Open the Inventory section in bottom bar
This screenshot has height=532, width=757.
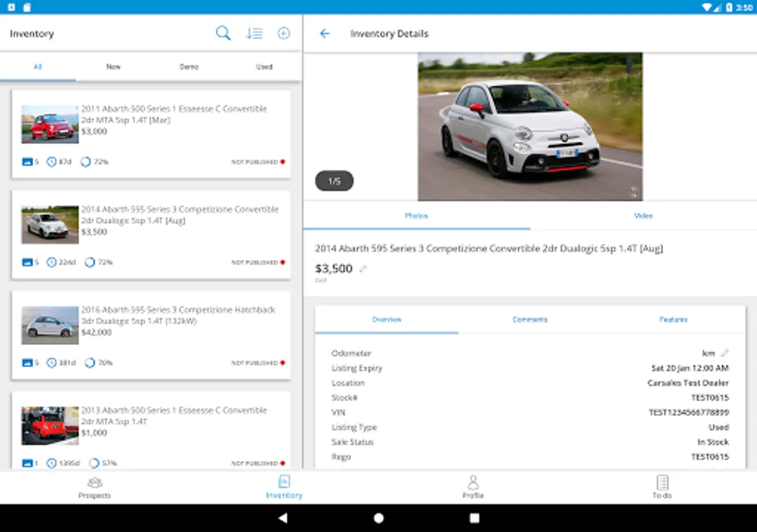(x=284, y=488)
